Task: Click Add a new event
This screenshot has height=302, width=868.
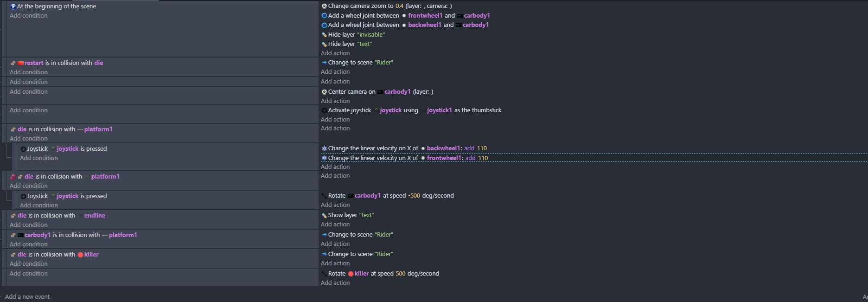Action: click(27, 297)
